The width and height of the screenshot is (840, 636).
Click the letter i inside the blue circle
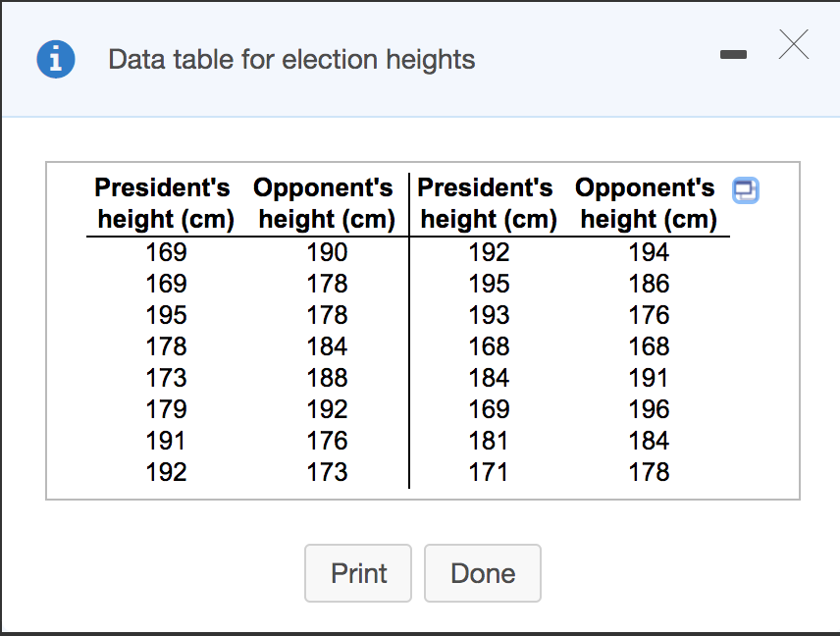tap(56, 59)
